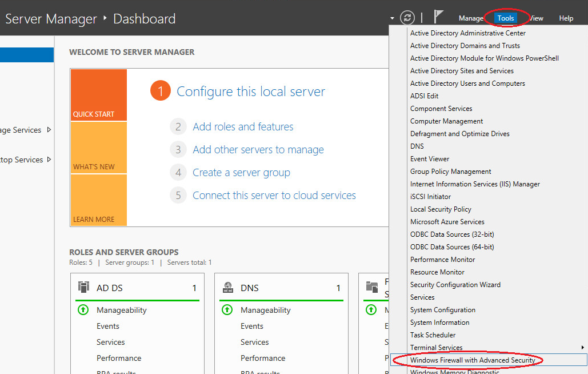Open the dropdown arrow beside the refresh icon

point(392,18)
